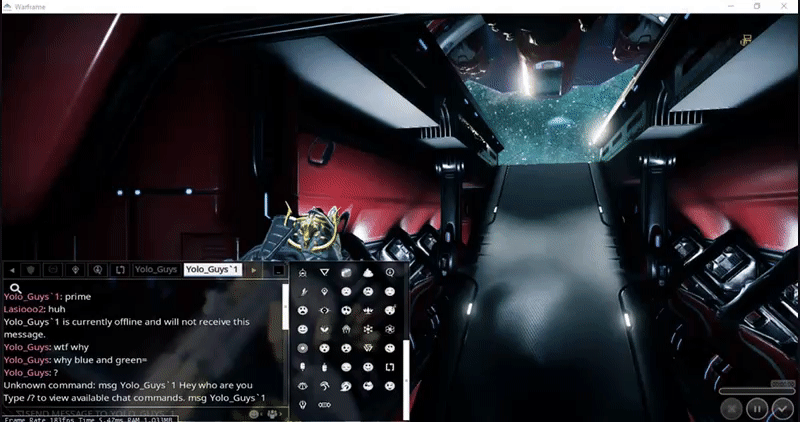Insert the snowflake emoji
Viewport: 800px width, 422px height.
[368, 329]
